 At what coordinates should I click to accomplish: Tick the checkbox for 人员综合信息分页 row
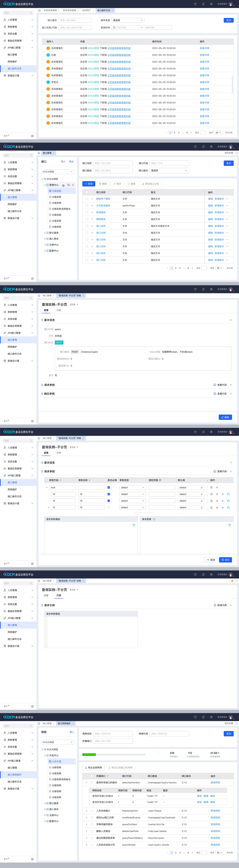click(92, 845)
